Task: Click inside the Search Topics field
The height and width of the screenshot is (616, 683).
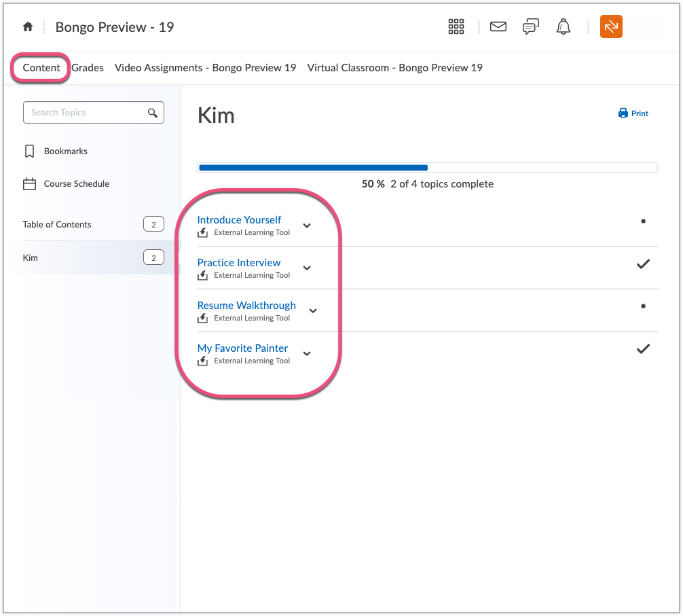Action: pyautogui.click(x=85, y=113)
